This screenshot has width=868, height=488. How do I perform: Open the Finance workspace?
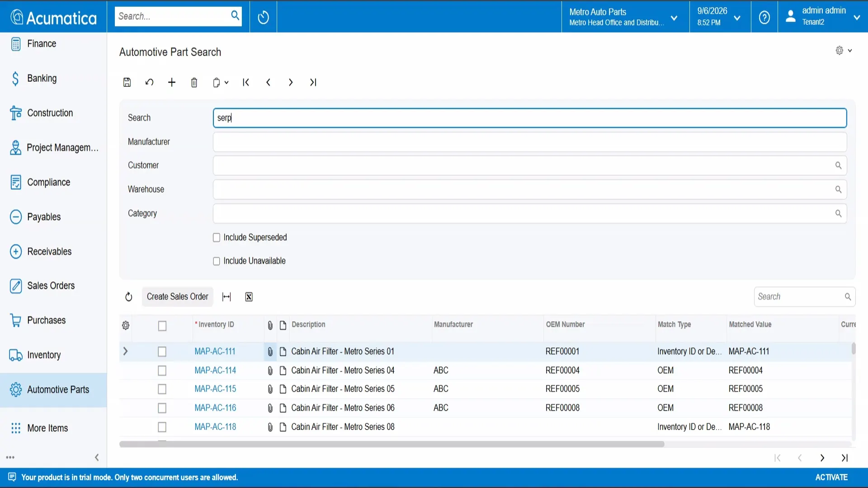[53, 44]
